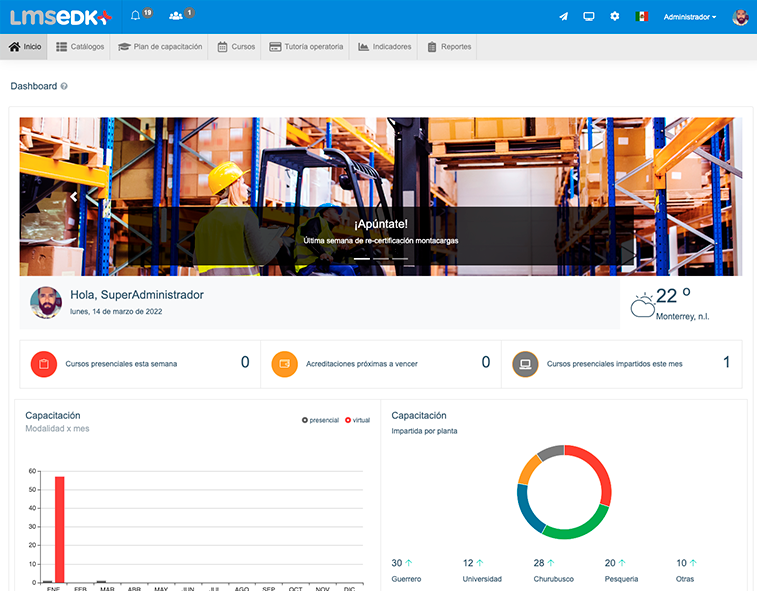Click the paper plane send icon
This screenshot has height=591, width=757.
click(x=563, y=17)
